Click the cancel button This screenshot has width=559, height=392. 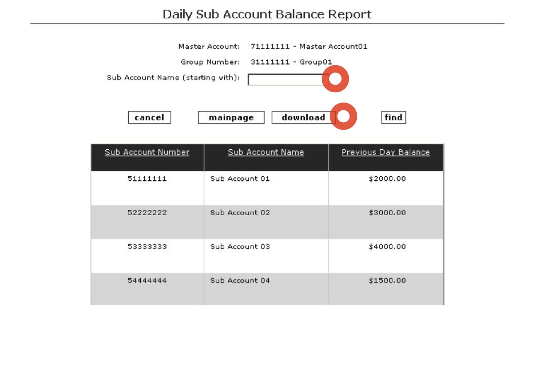149,117
